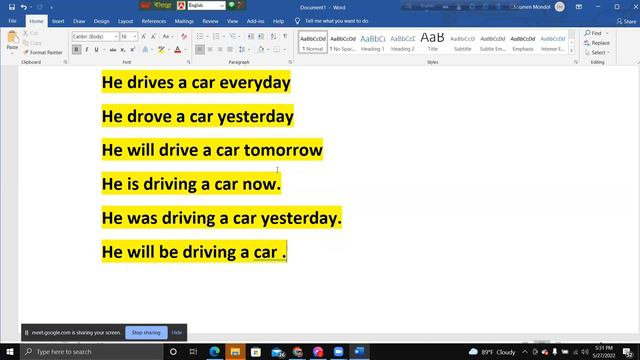Click the Text Effects glowing A icon

point(145,50)
